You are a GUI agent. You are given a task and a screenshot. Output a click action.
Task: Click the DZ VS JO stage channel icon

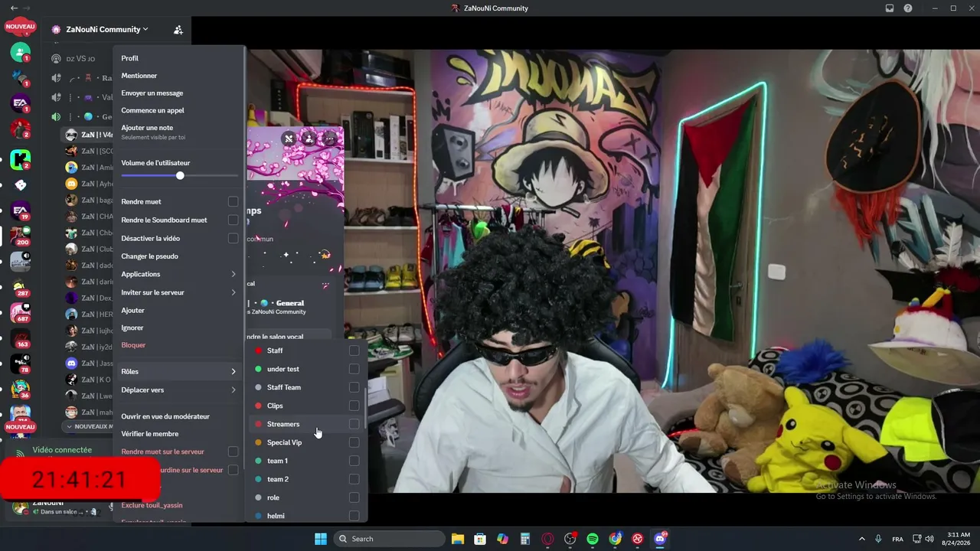pyautogui.click(x=56, y=59)
